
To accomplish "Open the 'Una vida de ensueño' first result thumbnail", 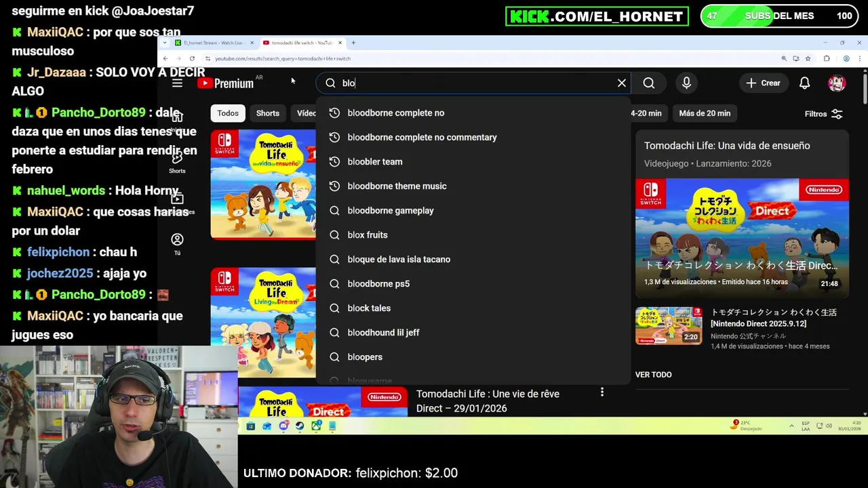I will click(263, 184).
